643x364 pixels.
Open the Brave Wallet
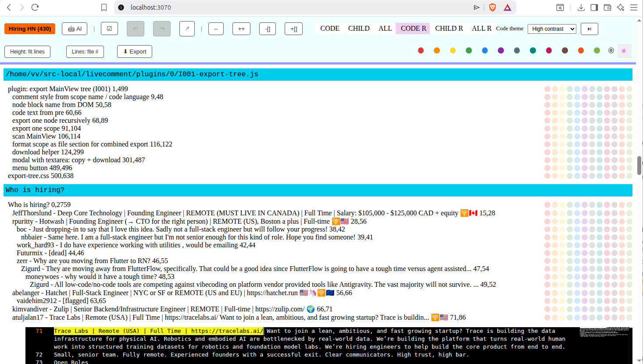point(607,7)
